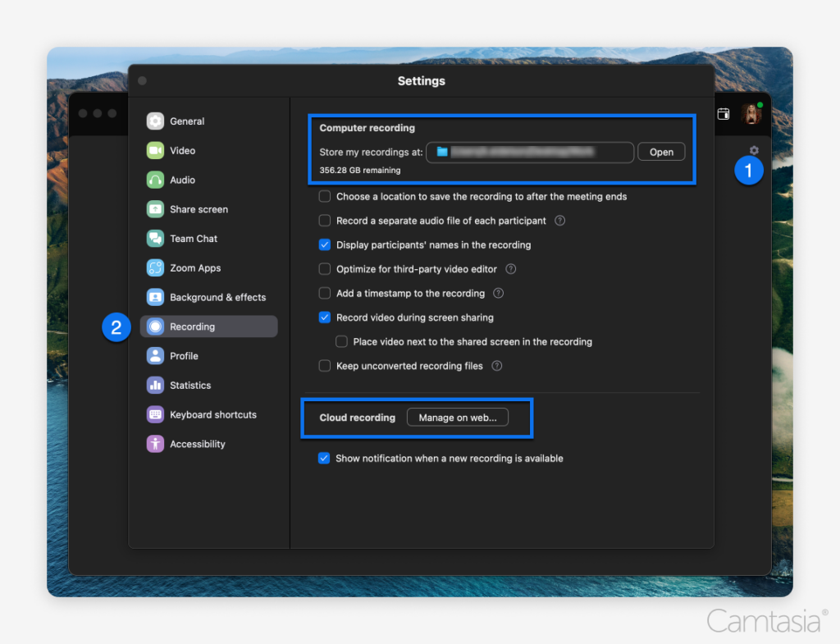Screen dimensions: 840x644
Task: Open the gear settings icon in Zoom window
Action: click(x=754, y=151)
